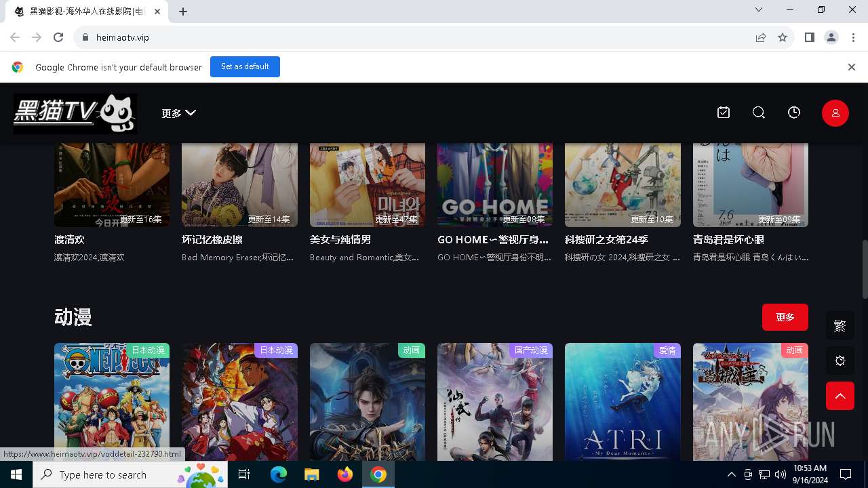This screenshot has width=868, height=488.
Task: Open the Chrome profile avatar icon
Action: click(x=831, y=37)
